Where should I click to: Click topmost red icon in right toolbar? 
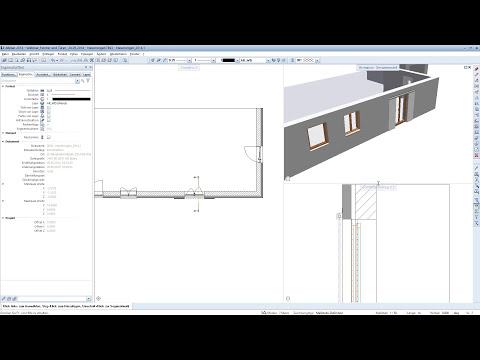tap(477, 69)
